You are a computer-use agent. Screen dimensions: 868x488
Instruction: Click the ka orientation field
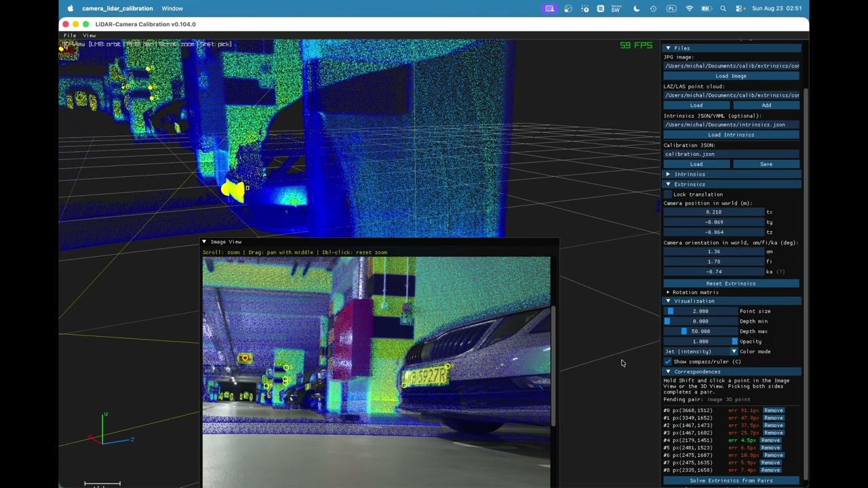[x=713, y=271]
